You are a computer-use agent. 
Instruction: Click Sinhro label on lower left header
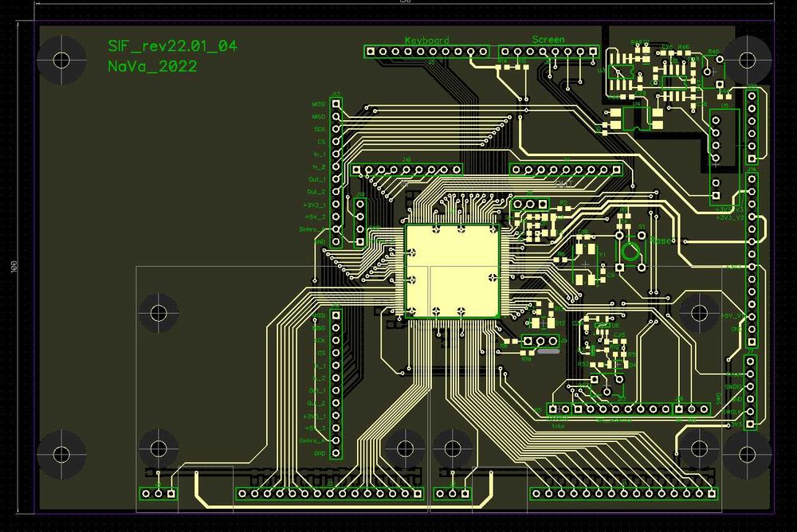coord(312,441)
